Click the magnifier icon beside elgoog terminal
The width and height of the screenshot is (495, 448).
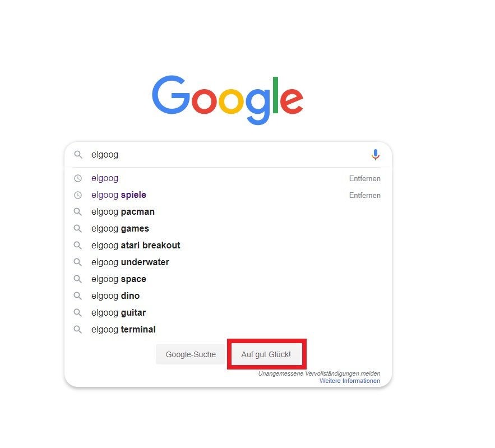(x=77, y=330)
